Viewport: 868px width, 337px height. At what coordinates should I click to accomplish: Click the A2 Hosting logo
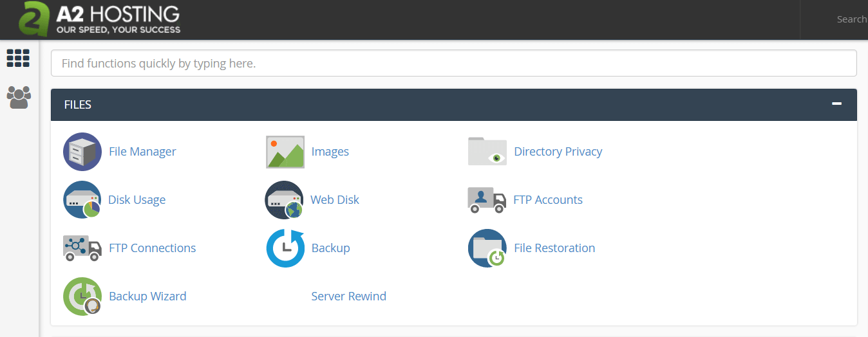[100, 19]
